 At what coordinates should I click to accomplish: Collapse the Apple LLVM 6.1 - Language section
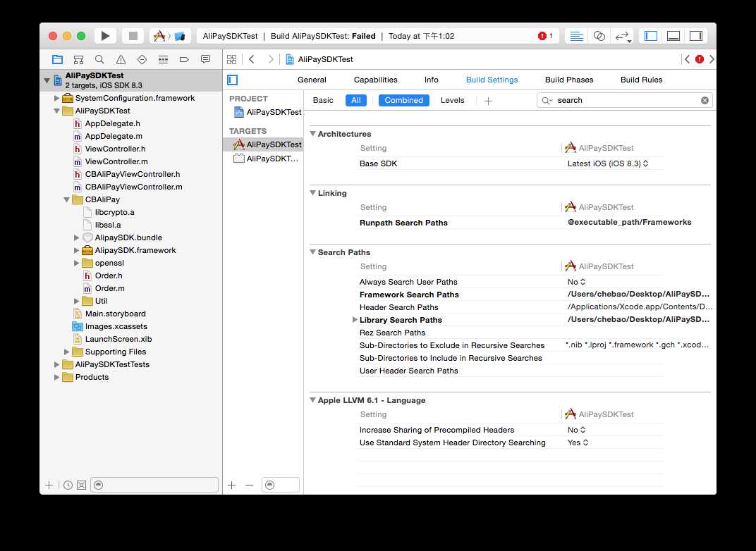(x=312, y=400)
